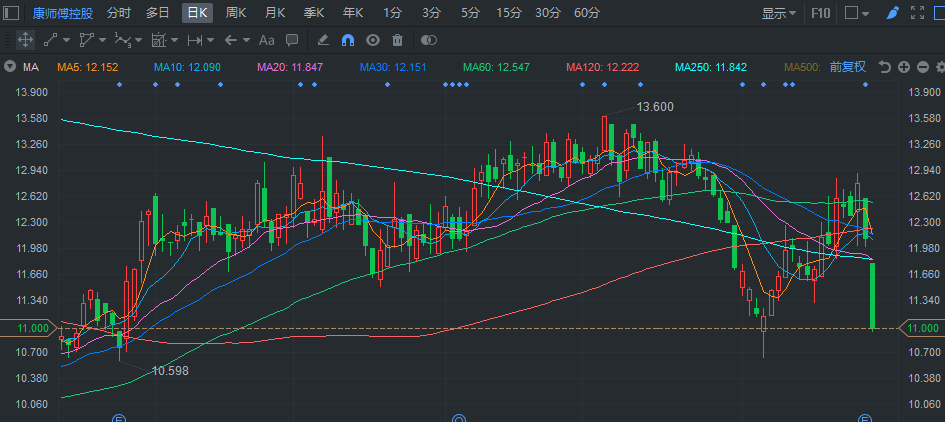The width and height of the screenshot is (945, 422).
Task: Select the 1分 interval tab
Action: [x=392, y=13]
